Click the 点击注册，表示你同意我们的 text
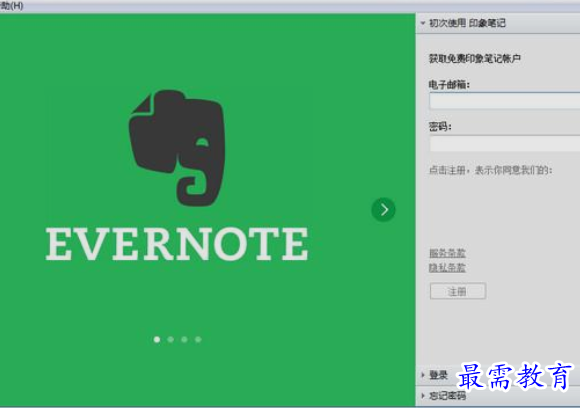Screen dimensions: 580x408 click(x=490, y=170)
